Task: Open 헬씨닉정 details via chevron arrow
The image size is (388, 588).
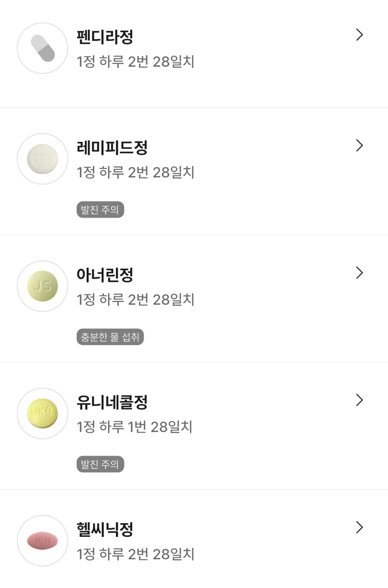Action: coord(359,527)
